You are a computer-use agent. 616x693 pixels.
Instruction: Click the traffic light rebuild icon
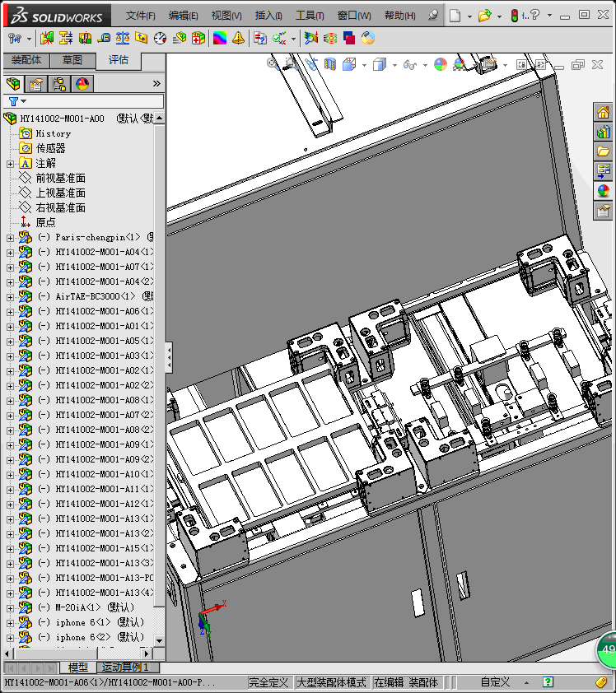(x=515, y=15)
